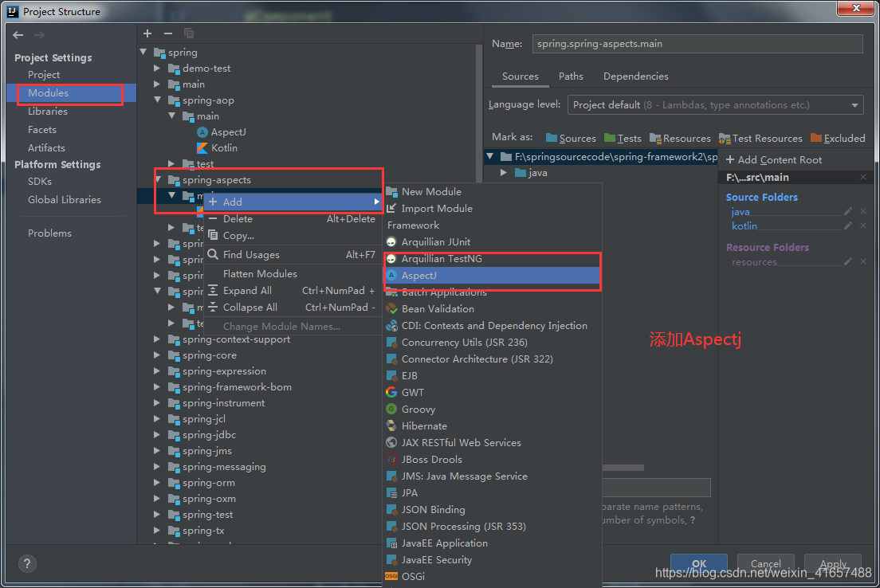Image resolution: width=880 pixels, height=588 pixels.
Task: Remove kotlin source folder with X
Action: 863,225
